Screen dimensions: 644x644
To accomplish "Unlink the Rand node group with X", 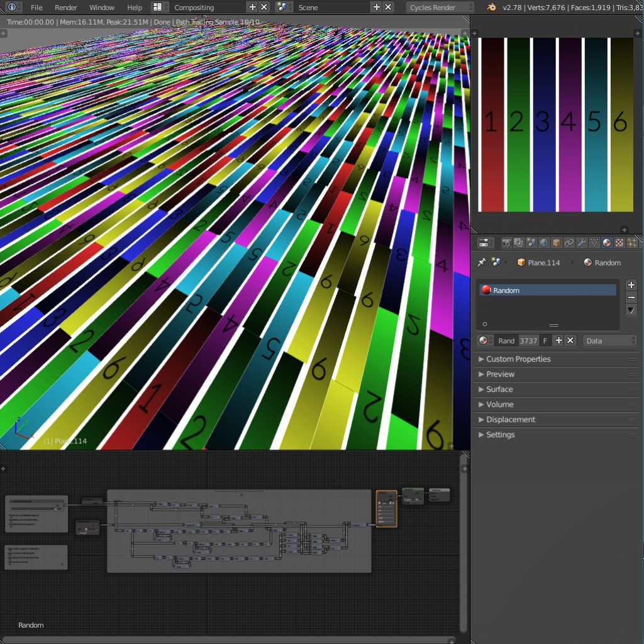I will 570,340.
